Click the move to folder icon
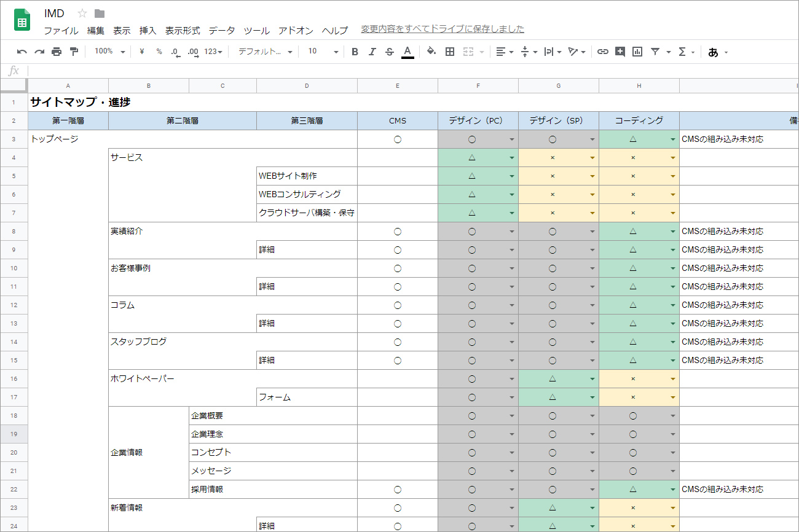Viewport: 799px width, 532px height. [100, 14]
